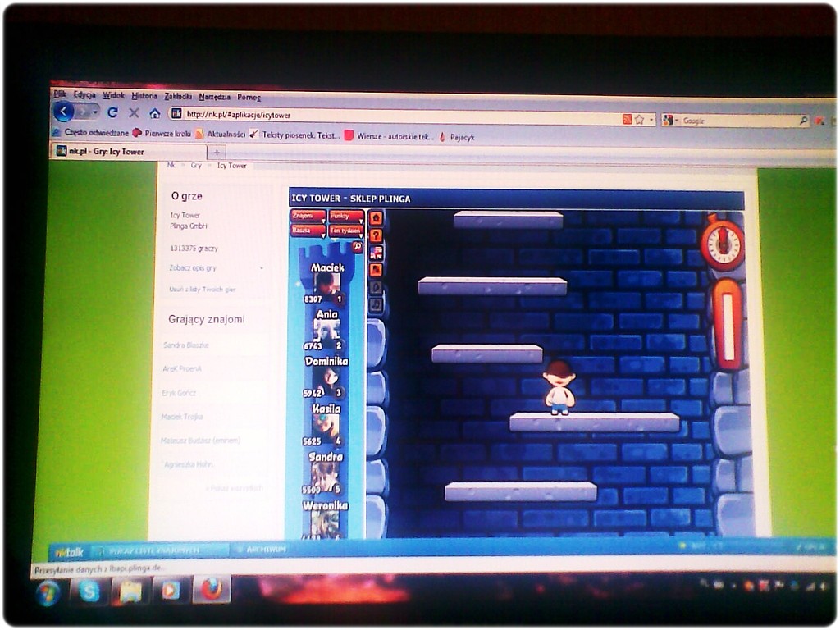Reload the page with the refresh icon

tap(112, 112)
